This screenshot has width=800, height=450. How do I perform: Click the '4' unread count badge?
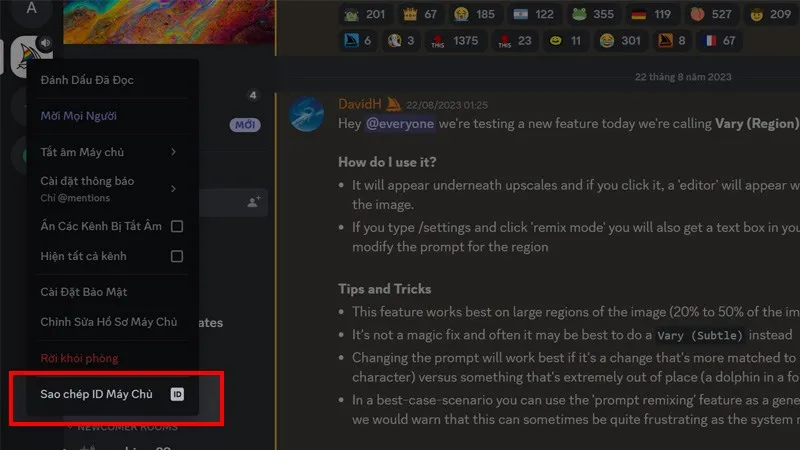pyautogui.click(x=253, y=95)
